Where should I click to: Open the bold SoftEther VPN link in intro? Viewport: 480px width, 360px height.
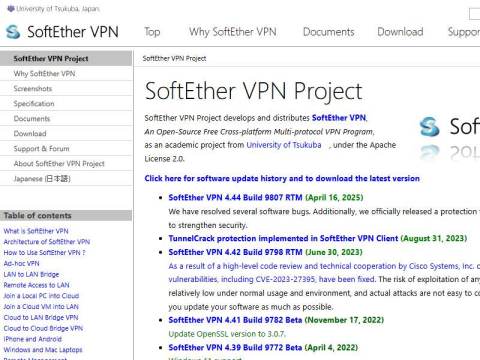tap(339, 118)
